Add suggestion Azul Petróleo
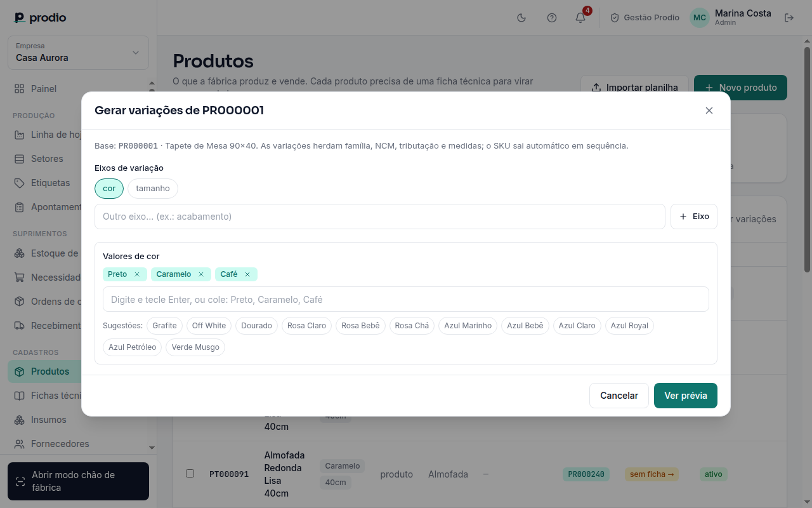 point(133,347)
